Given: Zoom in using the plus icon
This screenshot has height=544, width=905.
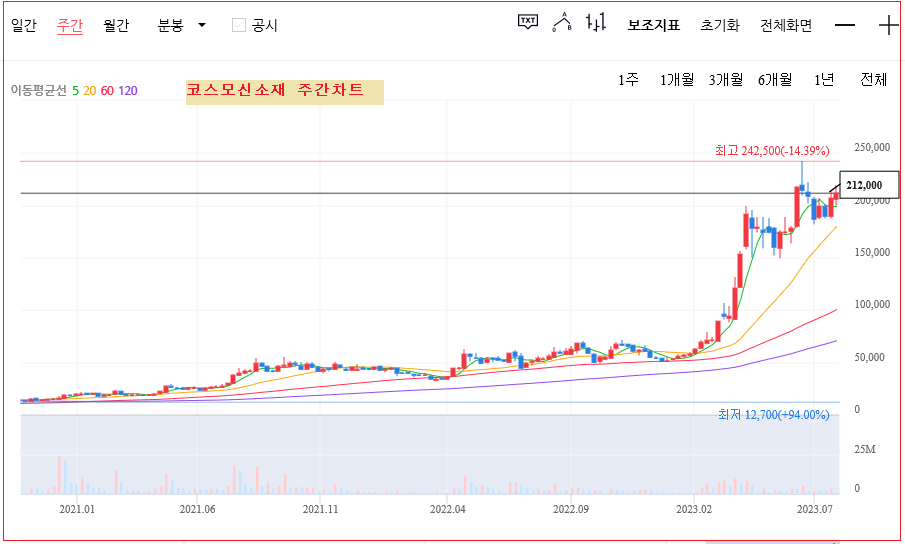Looking at the screenshot, I should pos(888,25).
